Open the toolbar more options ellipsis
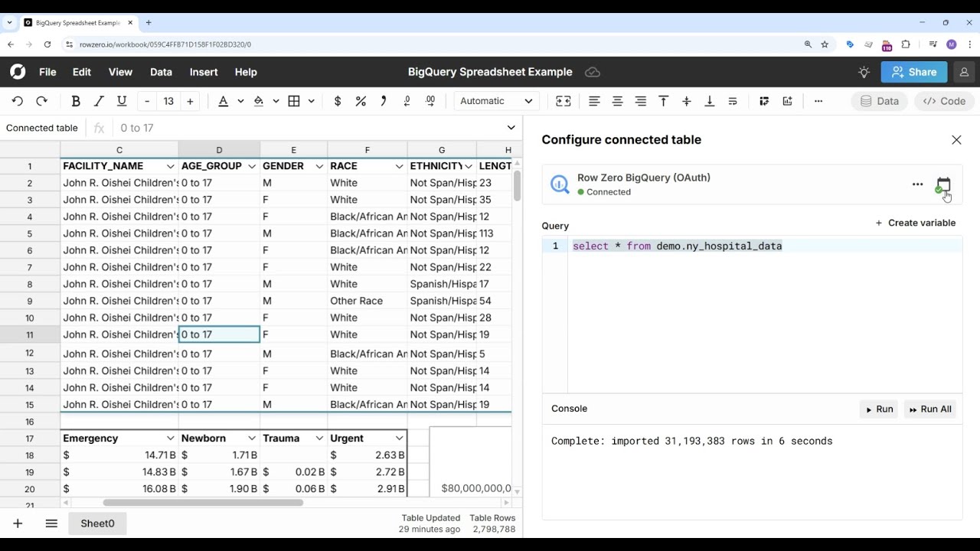This screenshot has height=551, width=980. pos(818,101)
